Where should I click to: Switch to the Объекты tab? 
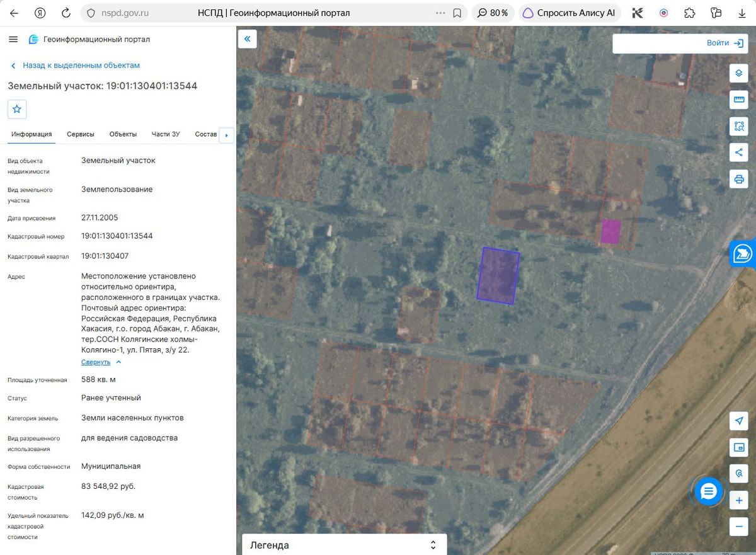pyautogui.click(x=123, y=134)
